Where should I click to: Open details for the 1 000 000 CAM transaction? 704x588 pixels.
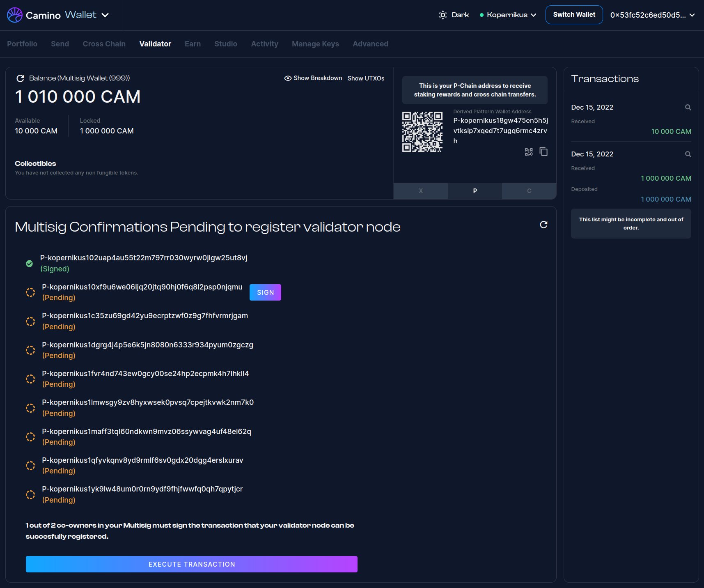[688, 154]
